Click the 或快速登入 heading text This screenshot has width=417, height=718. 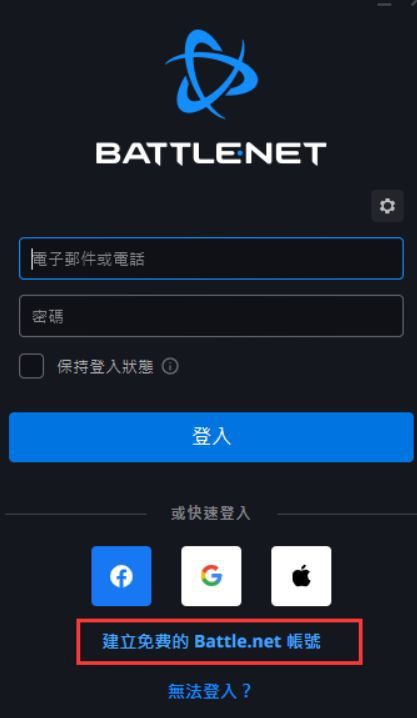pos(211,513)
